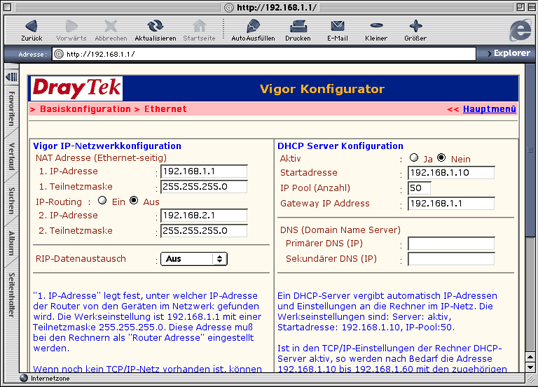Select Nein for DHCP Aktiv

[x=441, y=158]
